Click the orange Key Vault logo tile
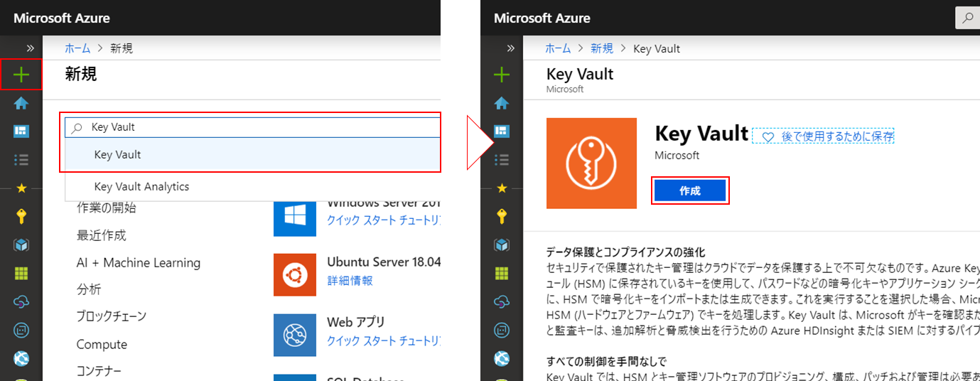Image resolution: width=980 pixels, height=381 pixels. 591,163
